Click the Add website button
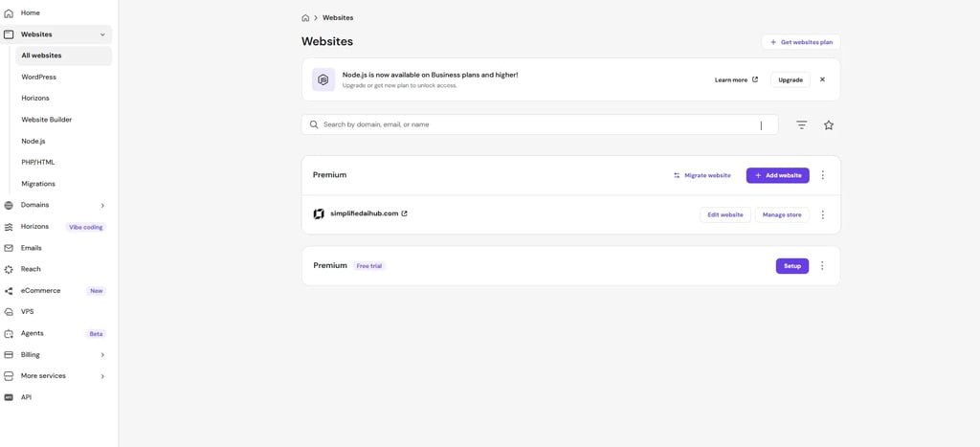 coord(777,175)
